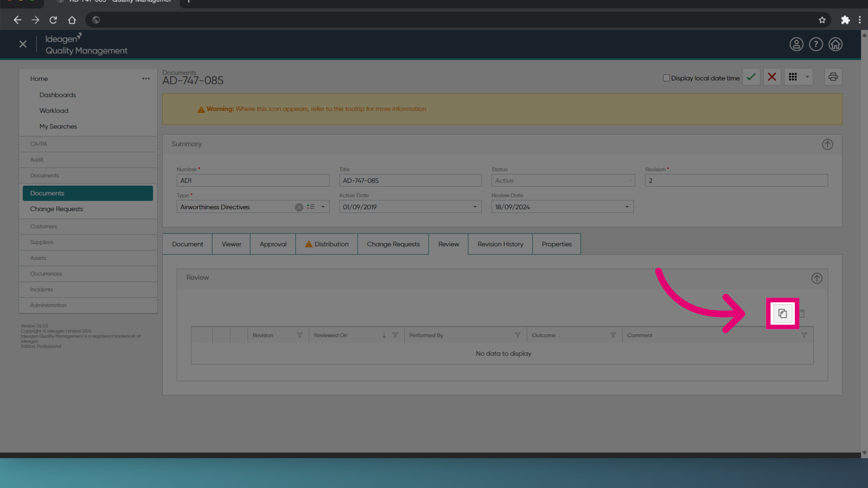Switch to the Revision History tab
The image size is (868, 488).
tap(500, 244)
